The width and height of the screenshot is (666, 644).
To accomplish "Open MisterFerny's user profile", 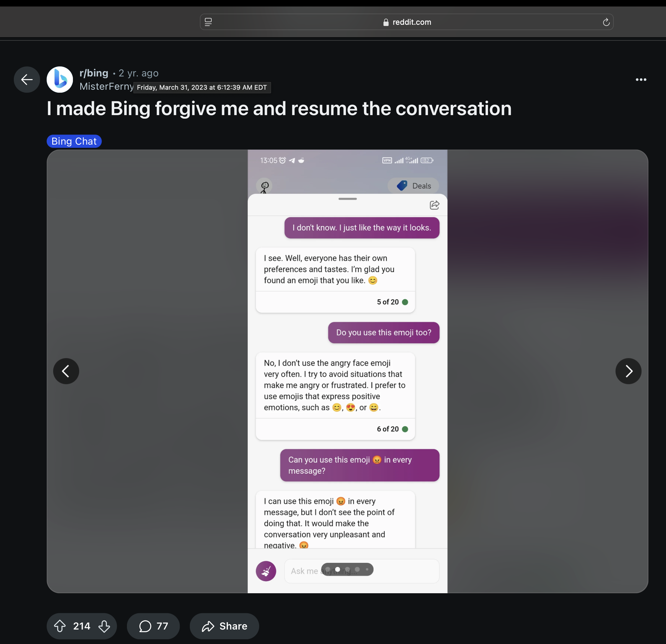I will 106,86.
